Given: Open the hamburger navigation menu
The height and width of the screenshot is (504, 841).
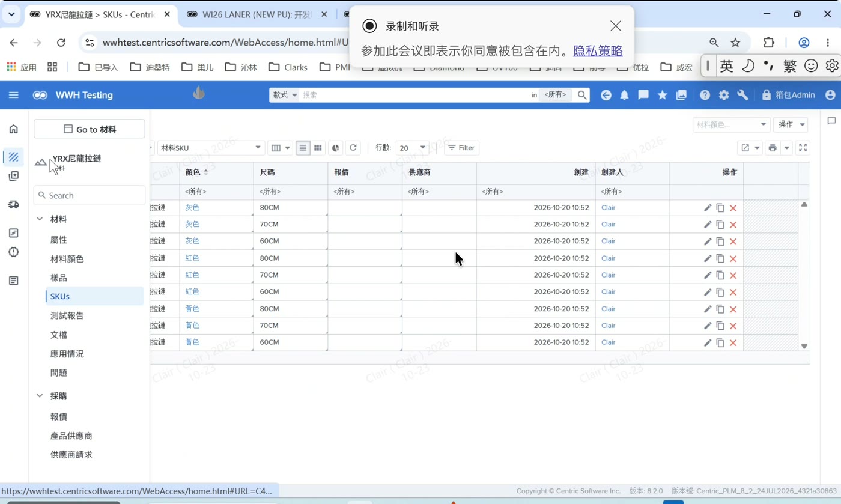Looking at the screenshot, I should pyautogui.click(x=13, y=95).
